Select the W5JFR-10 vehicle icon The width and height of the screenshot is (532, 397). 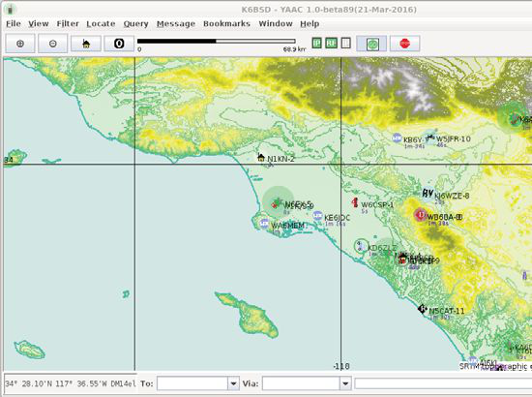coord(429,137)
